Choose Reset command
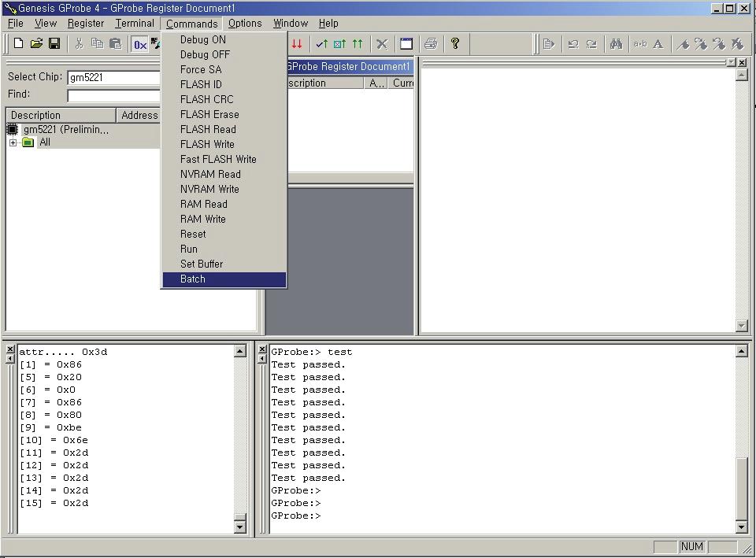756x558 pixels. click(x=224, y=234)
